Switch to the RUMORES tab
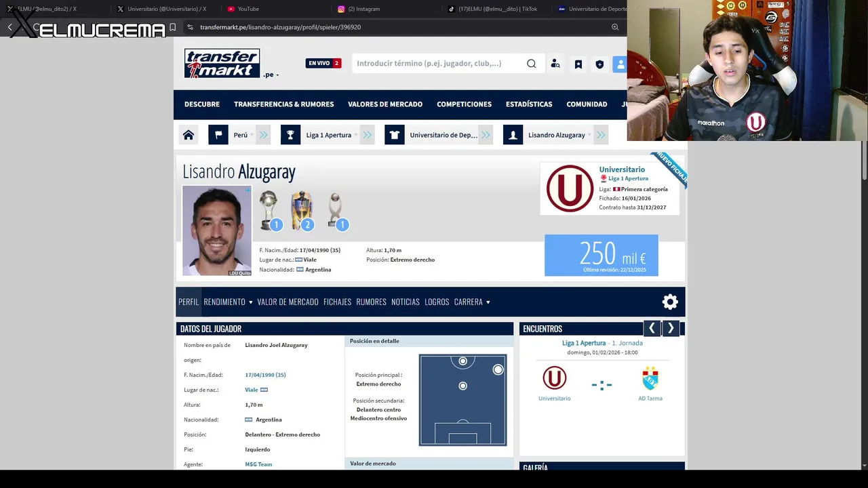 coord(371,302)
